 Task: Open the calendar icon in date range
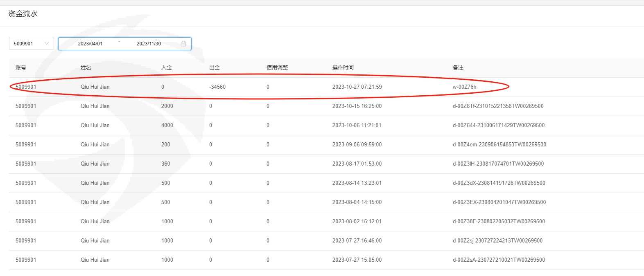183,44
